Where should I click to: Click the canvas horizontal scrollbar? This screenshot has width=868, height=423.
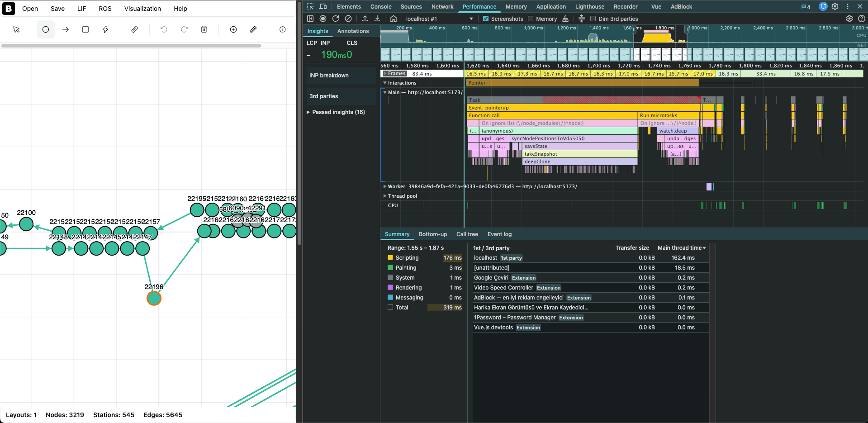click(132, 46)
